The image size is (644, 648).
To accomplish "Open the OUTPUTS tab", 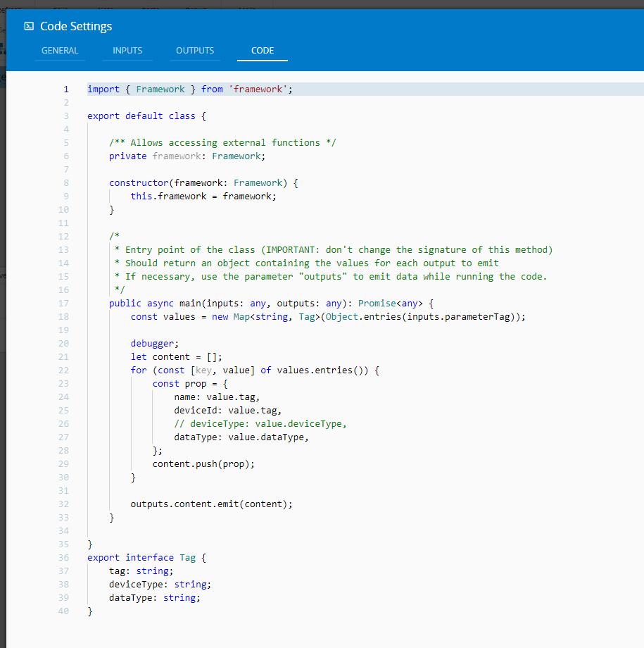I will point(195,51).
